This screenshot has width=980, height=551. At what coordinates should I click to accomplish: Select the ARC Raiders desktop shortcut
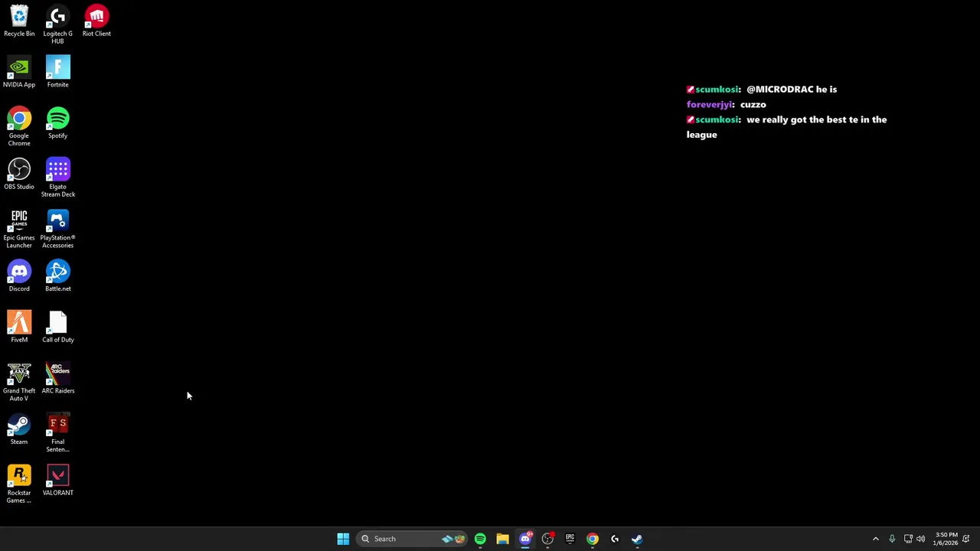click(57, 378)
